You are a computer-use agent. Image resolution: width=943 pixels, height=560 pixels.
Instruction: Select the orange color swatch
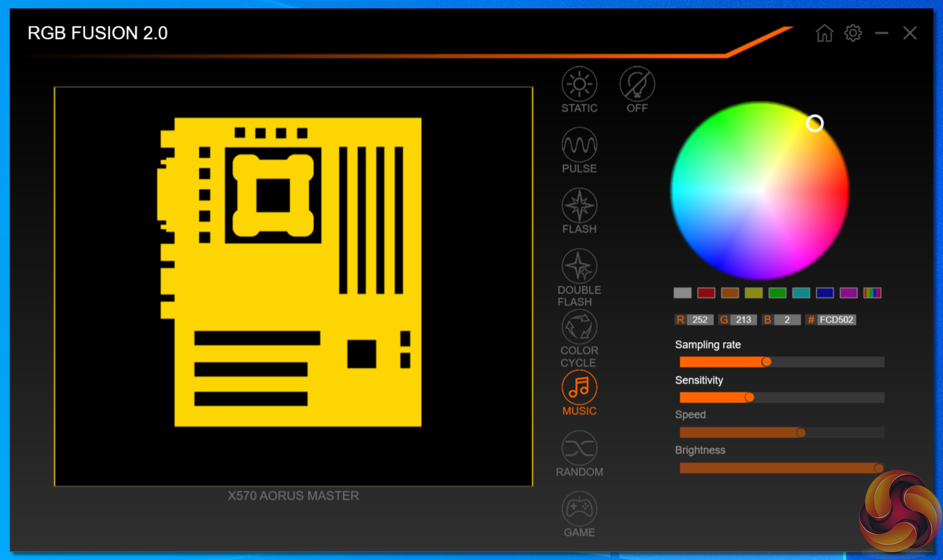click(730, 293)
